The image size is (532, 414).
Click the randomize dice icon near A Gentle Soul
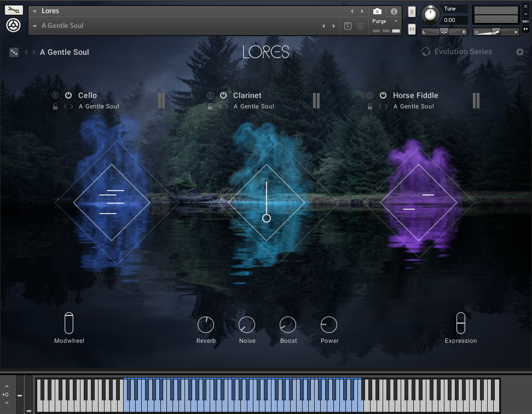[x=14, y=52]
